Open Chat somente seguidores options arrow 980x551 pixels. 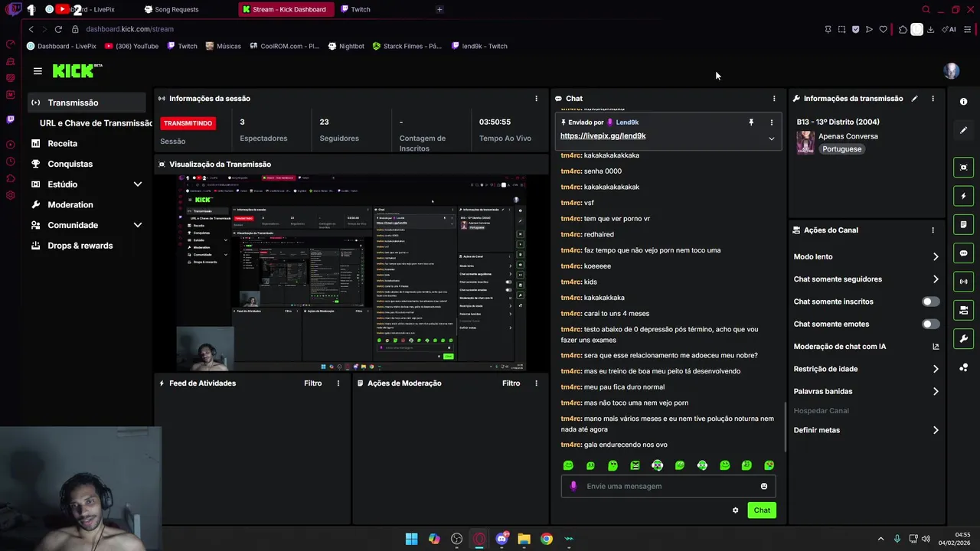click(x=935, y=279)
